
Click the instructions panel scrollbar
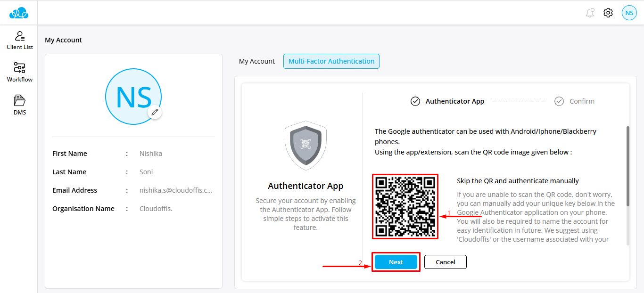click(x=627, y=166)
